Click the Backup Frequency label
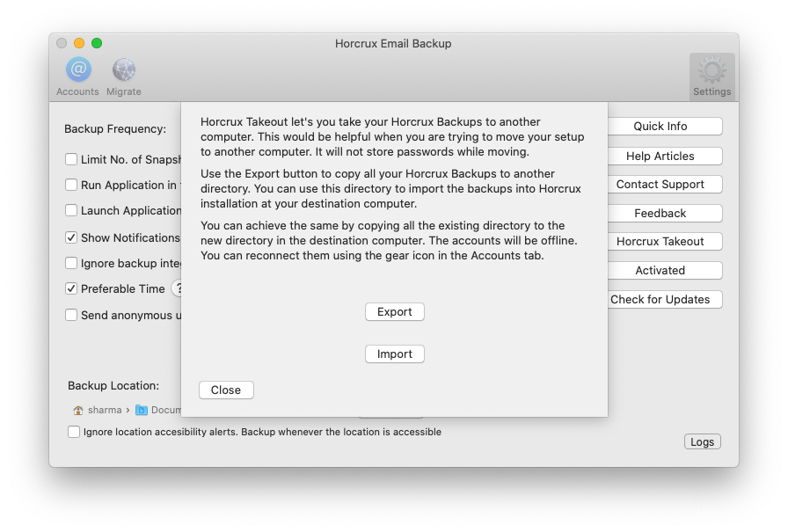Image resolution: width=788 pixels, height=532 pixels. (115, 129)
